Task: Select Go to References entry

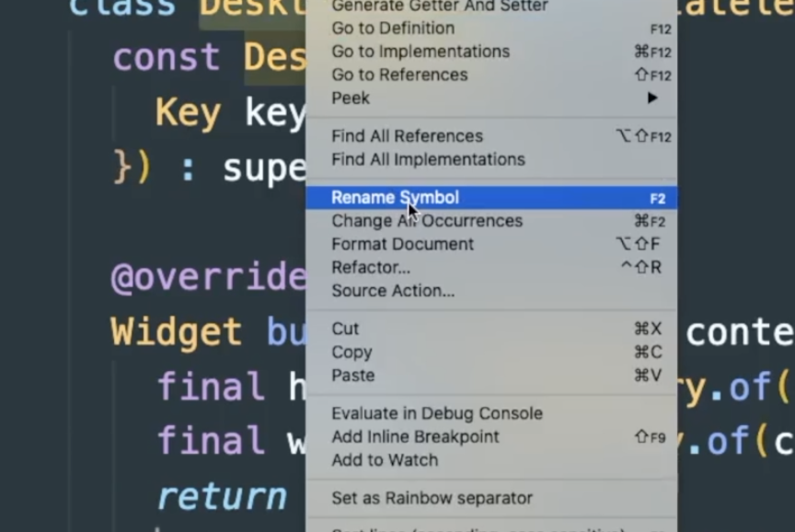Action: 490,75
